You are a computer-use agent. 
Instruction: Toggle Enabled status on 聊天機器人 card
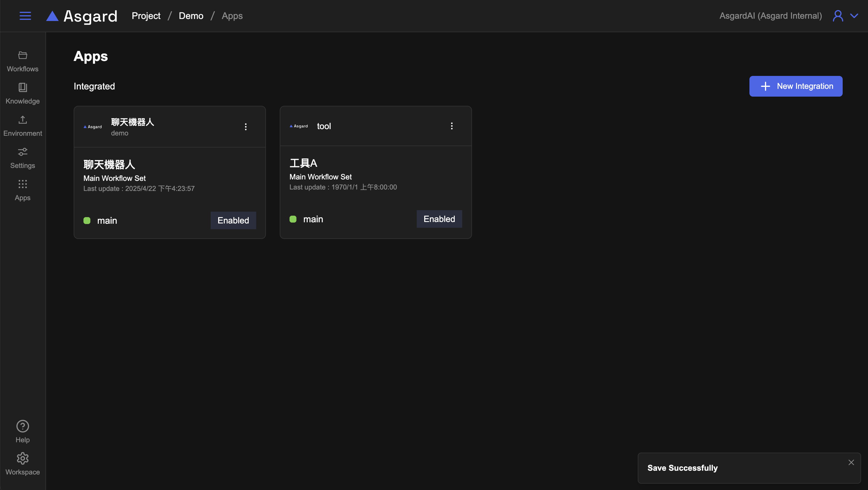click(233, 220)
